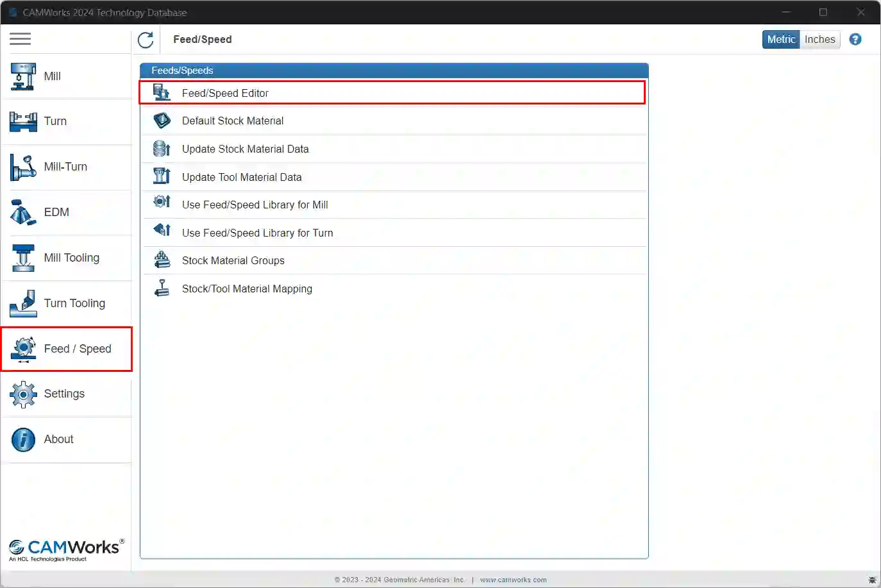Open the About label in the sidebar

59,439
